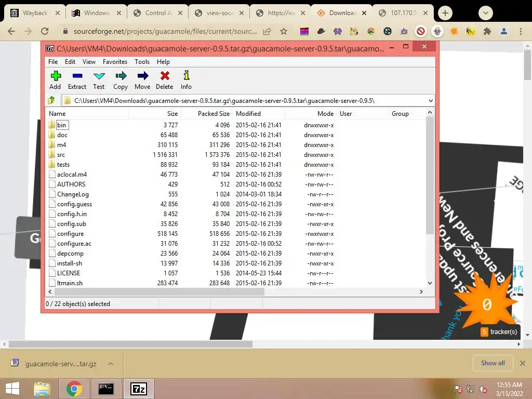Switch to the 107.170 browser tab
Image resolution: width=532 pixels, height=399 pixels.
(x=403, y=13)
